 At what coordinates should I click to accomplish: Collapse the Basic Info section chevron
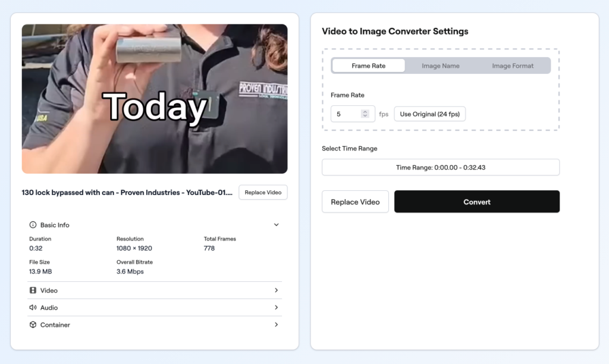click(x=276, y=225)
